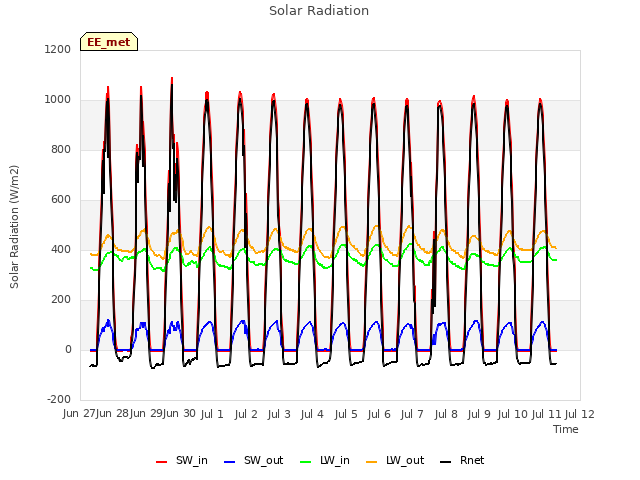Click the Jul 2 x-axis date label
The image size is (640, 480).
[246, 414]
